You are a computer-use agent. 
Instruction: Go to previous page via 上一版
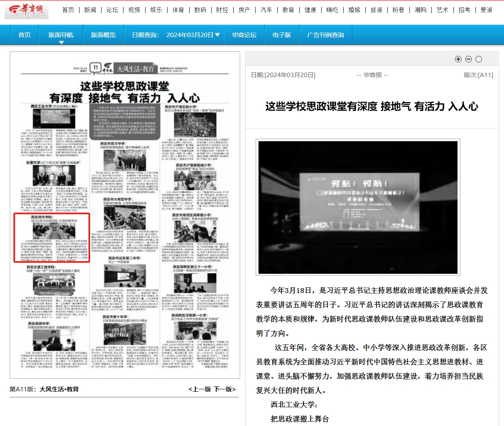(199, 389)
